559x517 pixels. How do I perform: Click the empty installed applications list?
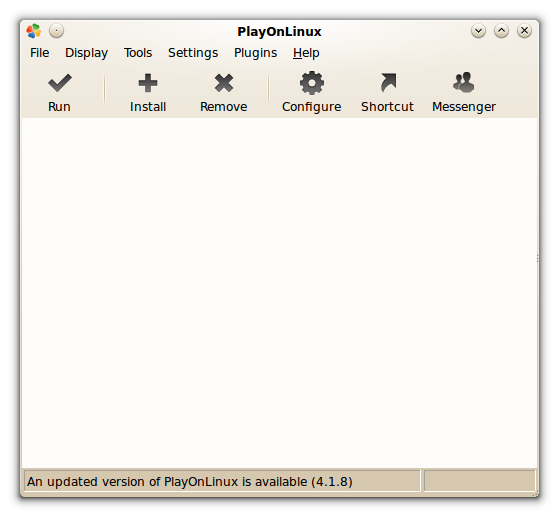(x=280, y=293)
